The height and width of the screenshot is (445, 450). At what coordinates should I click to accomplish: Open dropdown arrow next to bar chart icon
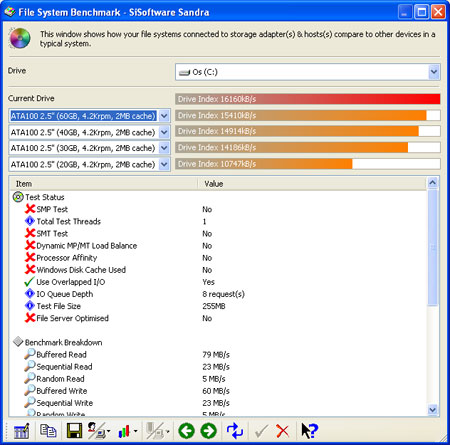point(136,431)
